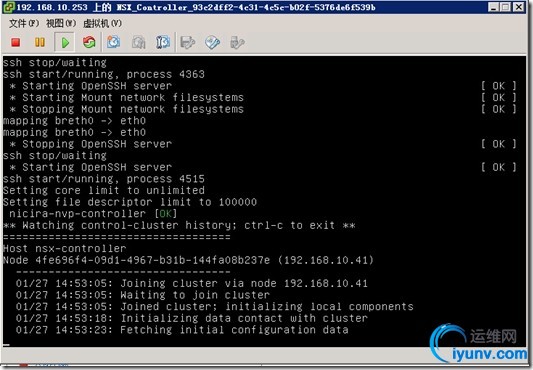Image resolution: width=533 pixels, height=370 pixels.
Task: Power off the VM with red stop icon
Action: click(16, 43)
